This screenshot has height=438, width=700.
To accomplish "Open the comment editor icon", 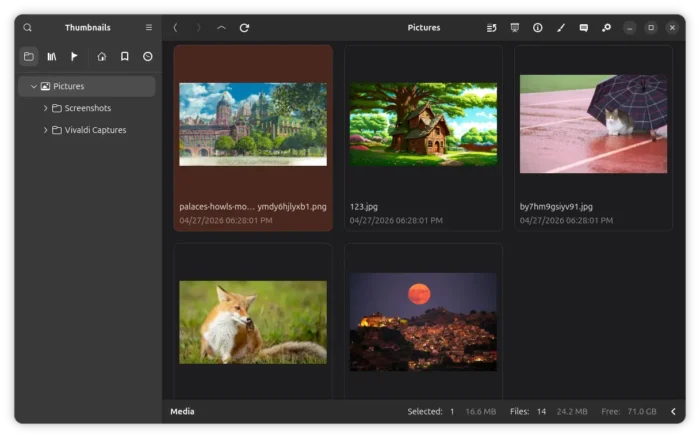I will 583,28.
